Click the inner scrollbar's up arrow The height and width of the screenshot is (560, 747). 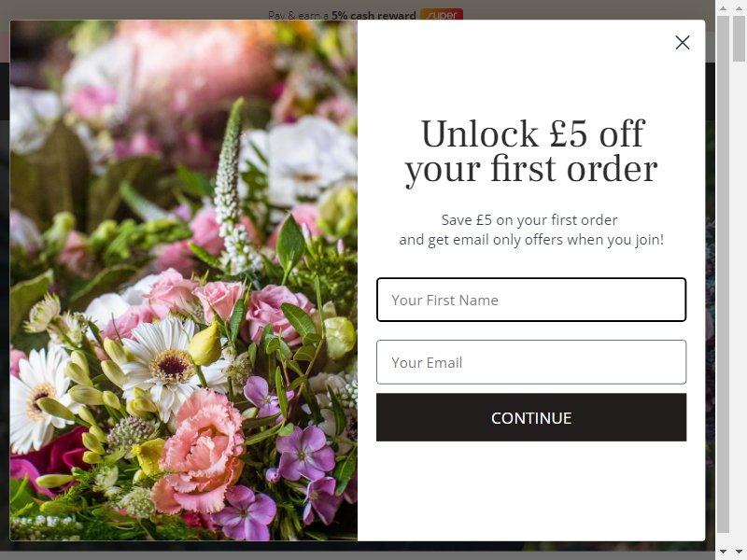pos(723,8)
